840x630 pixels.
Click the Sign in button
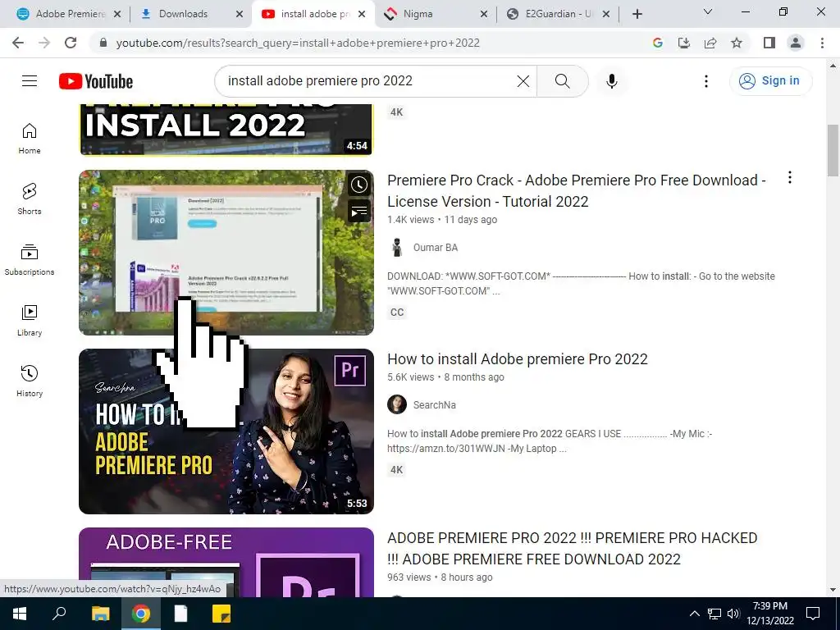771,81
